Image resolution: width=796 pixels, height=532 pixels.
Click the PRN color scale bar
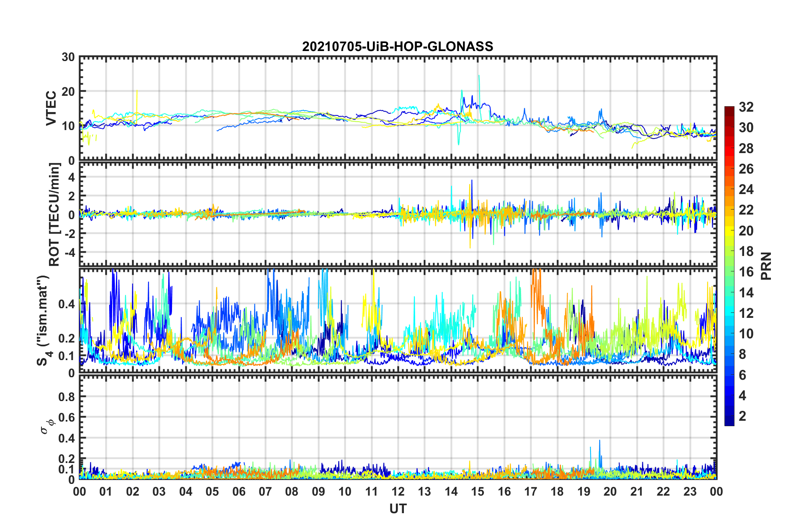[729, 266]
